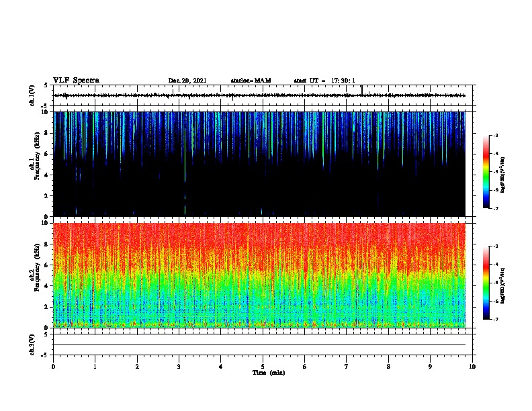532x411 pixels.
Task: Click the flat ch.3 voltage trace line
Action: (x=259, y=345)
